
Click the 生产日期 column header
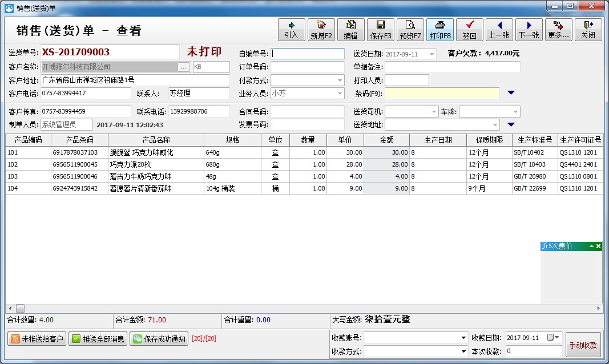[438, 140]
